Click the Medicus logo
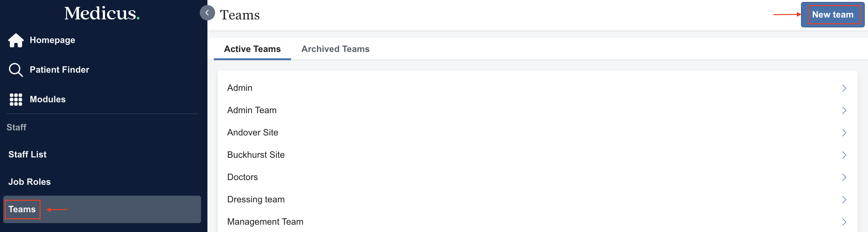 click(102, 13)
